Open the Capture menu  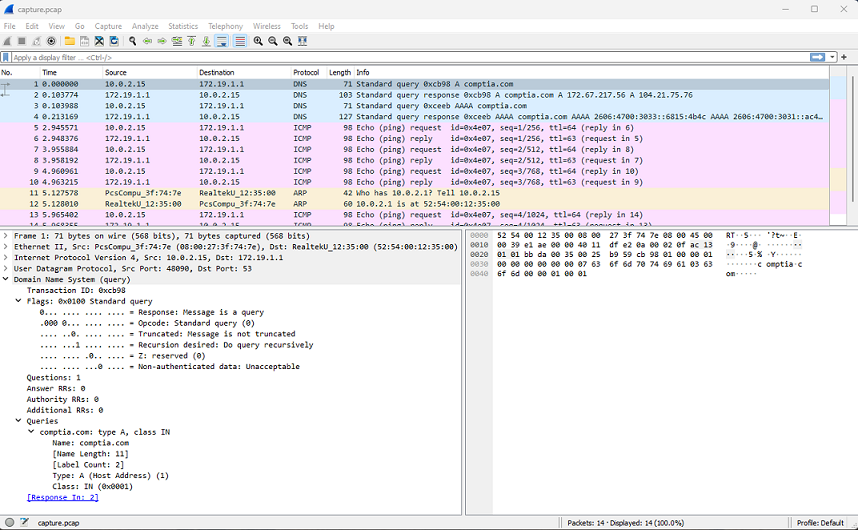108,26
